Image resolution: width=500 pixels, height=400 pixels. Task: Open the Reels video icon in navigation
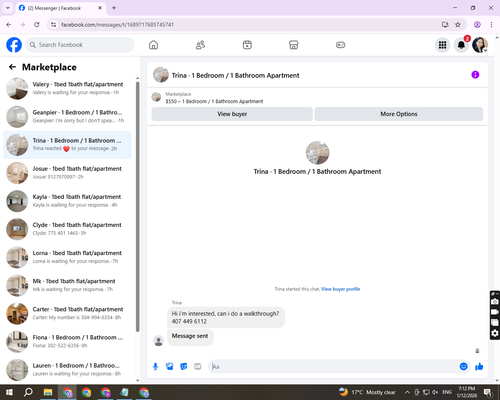[x=247, y=45]
